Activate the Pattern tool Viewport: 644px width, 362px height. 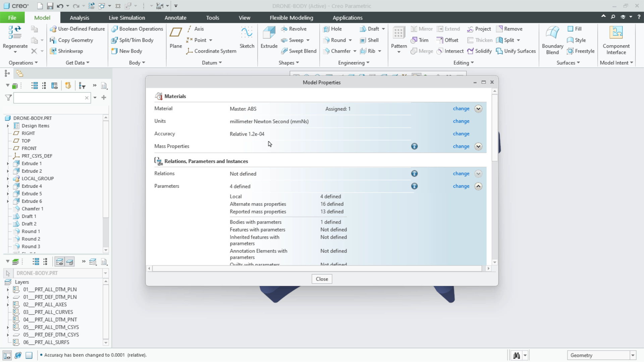398,37
